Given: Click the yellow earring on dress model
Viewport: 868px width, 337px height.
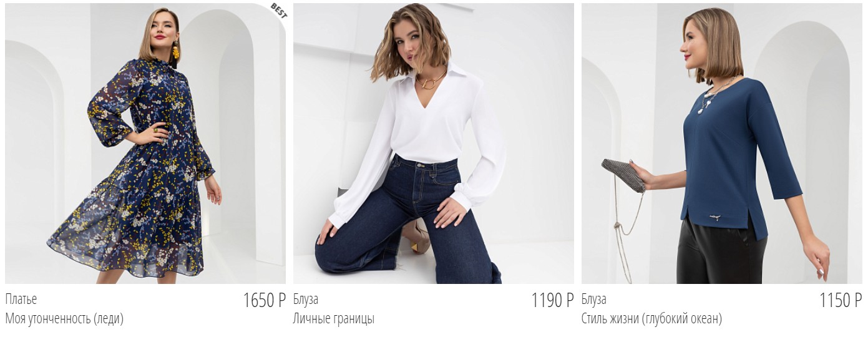Looking at the screenshot, I should coord(175,51).
